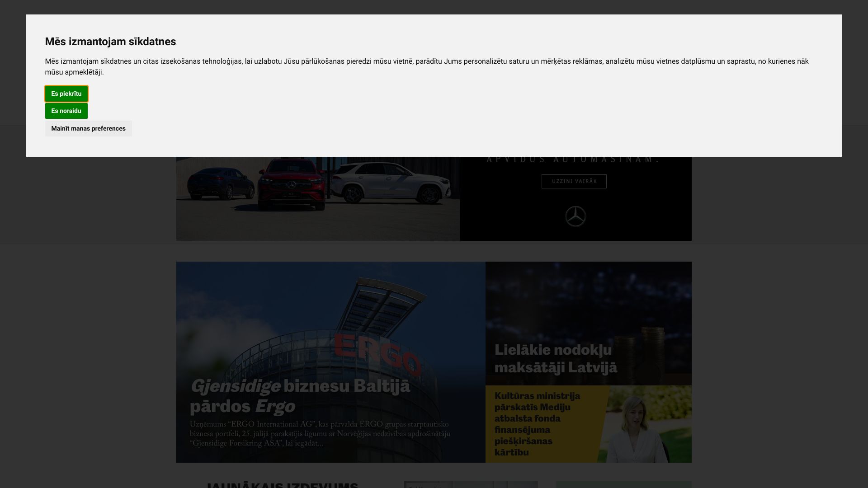The width and height of the screenshot is (868, 488).
Task: Click the Mercedes-Benz star logo
Action: point(576,216)
